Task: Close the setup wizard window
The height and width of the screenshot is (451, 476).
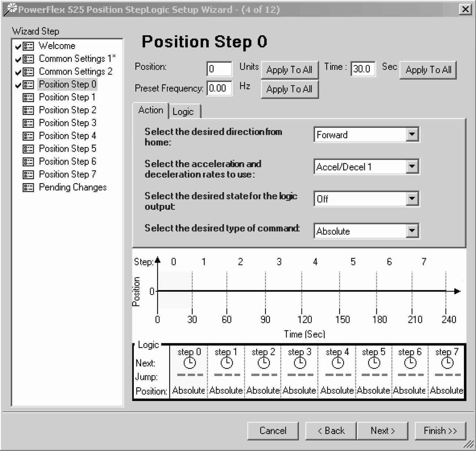Action: click(x=465, y=10)
